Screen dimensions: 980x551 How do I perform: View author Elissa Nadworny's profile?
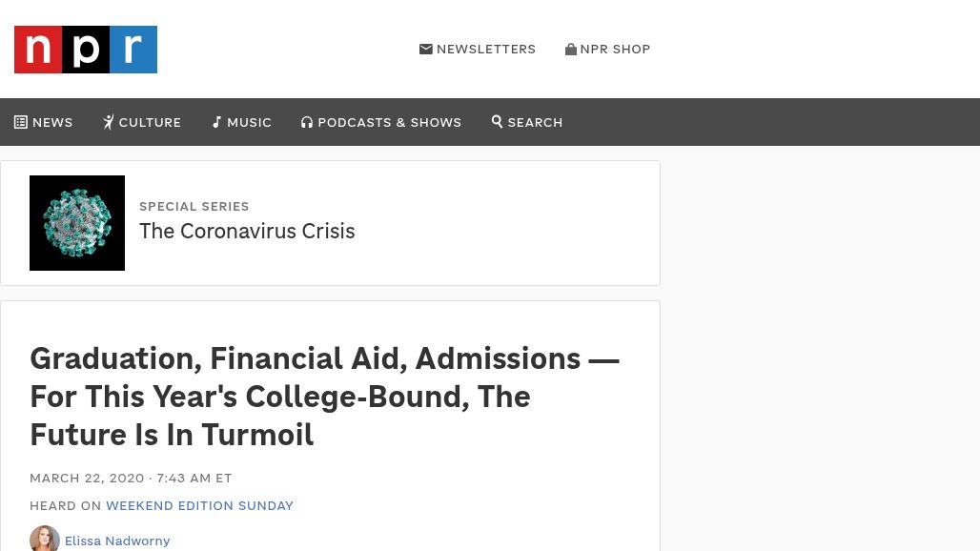[117, 541]
